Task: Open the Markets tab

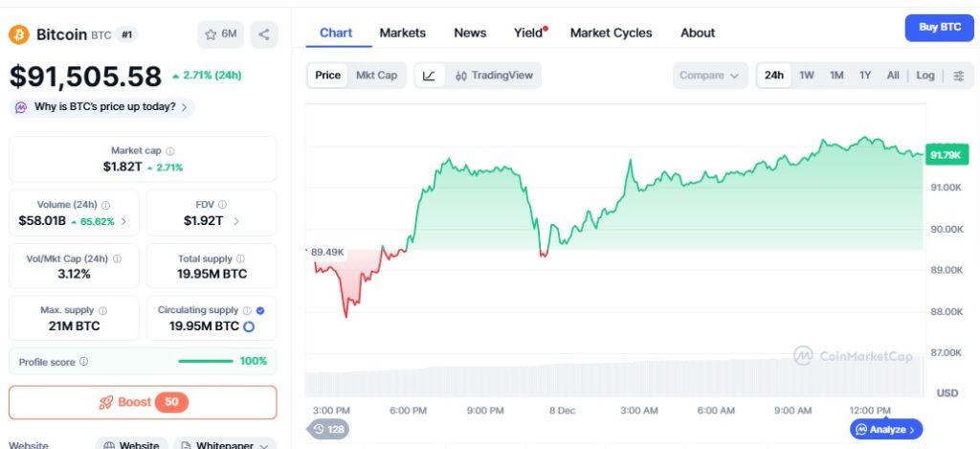Action: 403,33
